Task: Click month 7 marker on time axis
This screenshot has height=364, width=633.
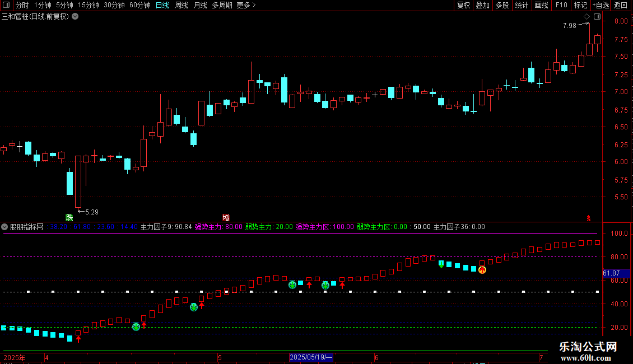Action: click(541, 357)
